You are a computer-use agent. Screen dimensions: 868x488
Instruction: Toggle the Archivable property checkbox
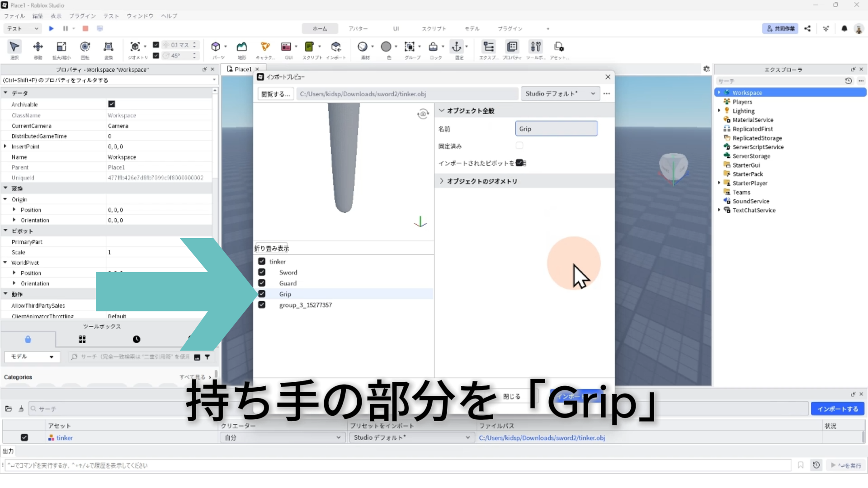click(112, 104)
